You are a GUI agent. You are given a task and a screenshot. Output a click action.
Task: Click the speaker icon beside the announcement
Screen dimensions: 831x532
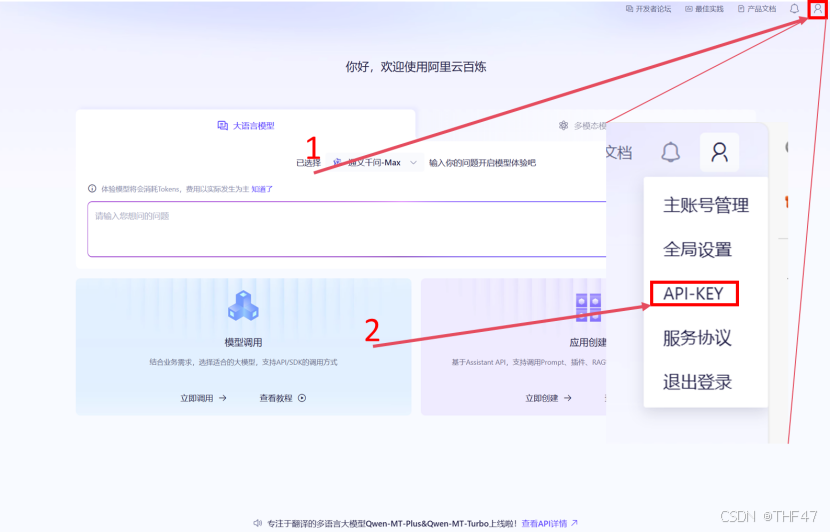(x=258, y=524)
